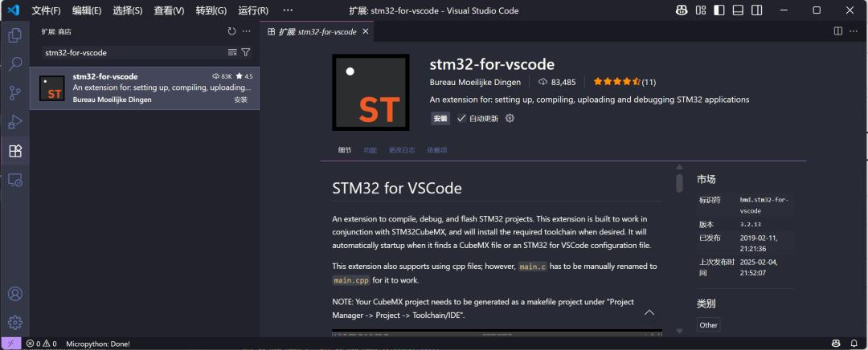Switch to the 功能 tab
This screenshot has height=350, width=868.
pos(370,150)
